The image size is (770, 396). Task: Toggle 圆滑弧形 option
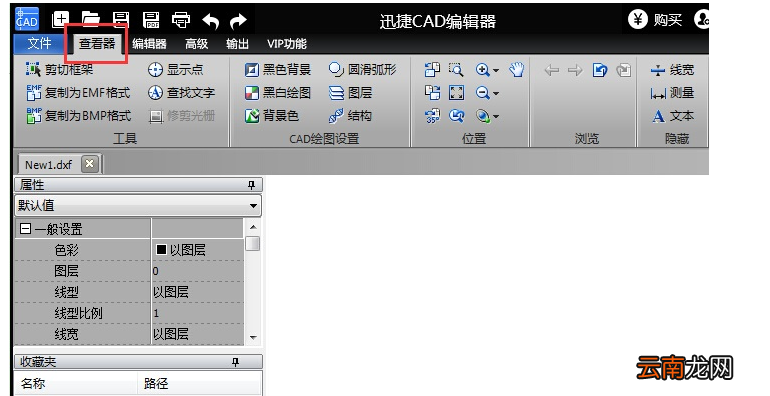click(x=362, y=70)
